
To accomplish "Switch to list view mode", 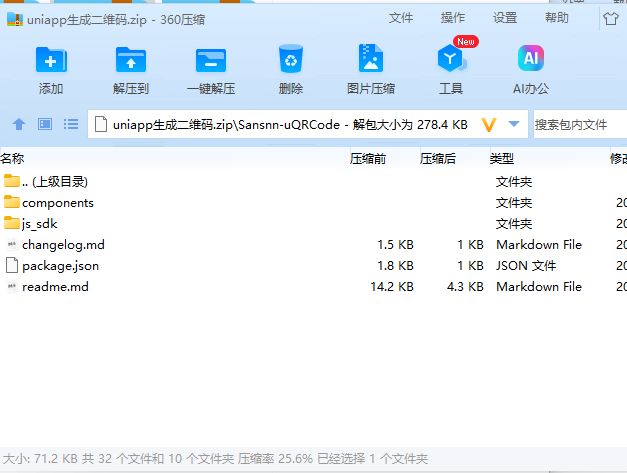I will pos(71,124).
